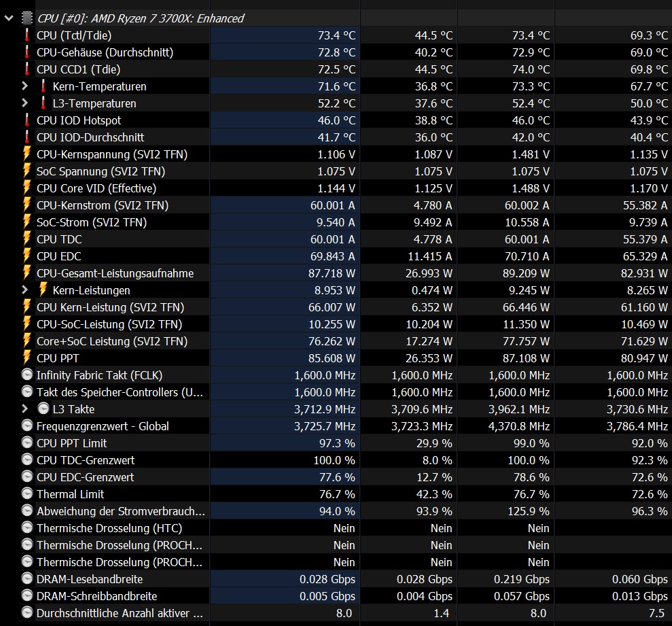The height and width of the screenshot is (626, 672).
Task: Click lightning icon of CPU-SoC-Leistung
Action: pos(27,324)
